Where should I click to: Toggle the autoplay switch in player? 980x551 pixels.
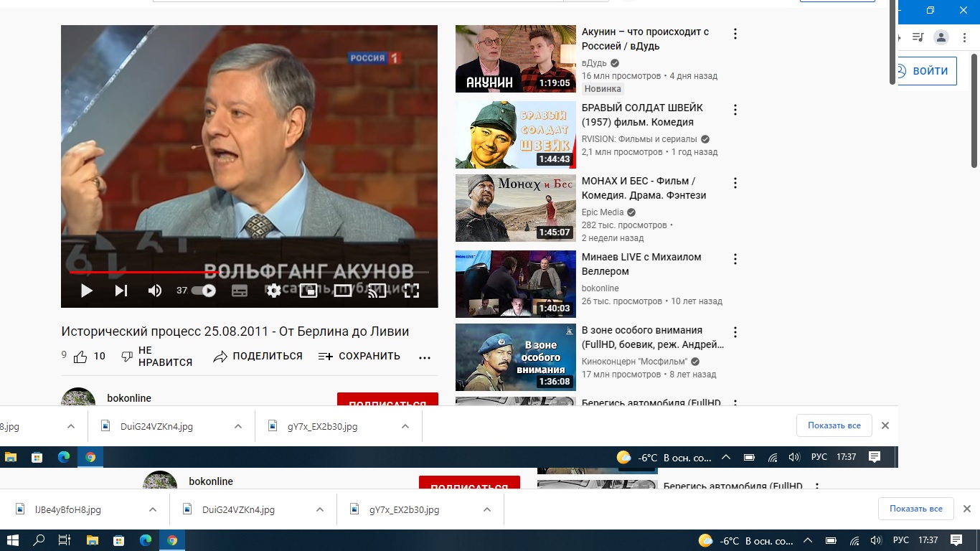pyautogui.click(x=204, y=291)
